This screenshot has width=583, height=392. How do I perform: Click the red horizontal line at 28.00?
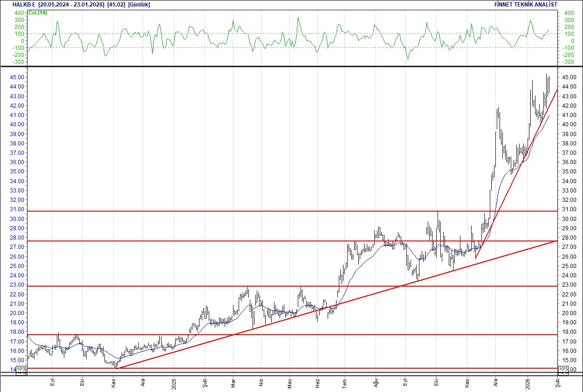pos(280,241)
